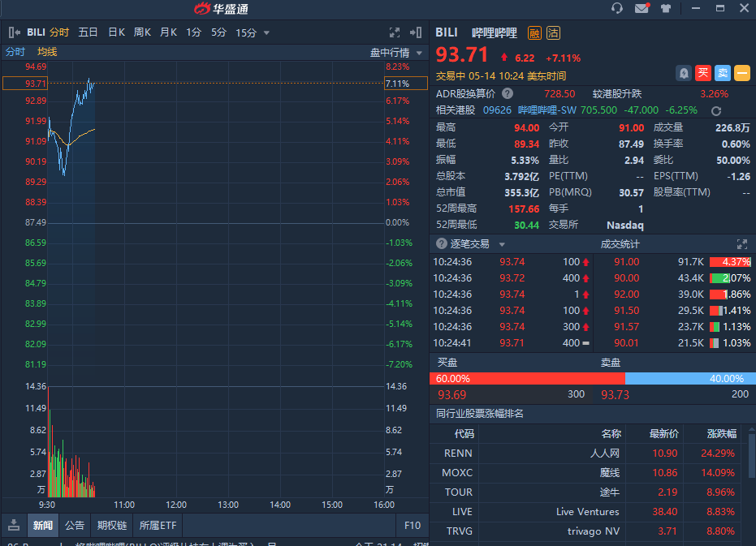
Task: Switch to the 月K monthly chart
Action: coord(168,32)
